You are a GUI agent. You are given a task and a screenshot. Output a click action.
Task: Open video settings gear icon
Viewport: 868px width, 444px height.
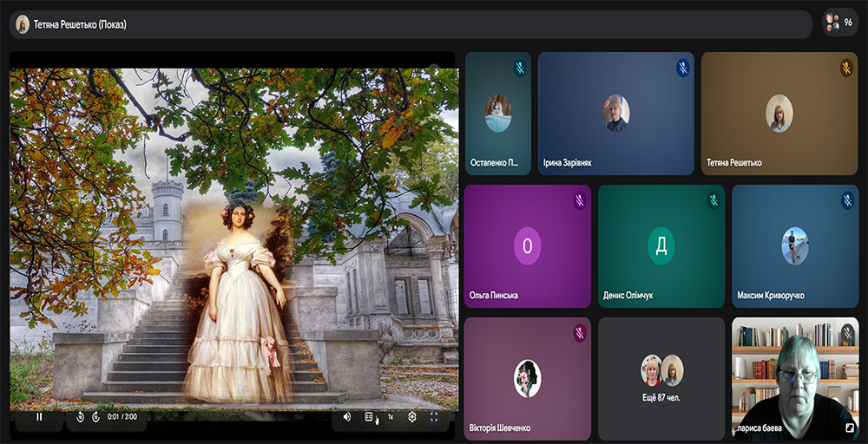click(x=412, y=417)
